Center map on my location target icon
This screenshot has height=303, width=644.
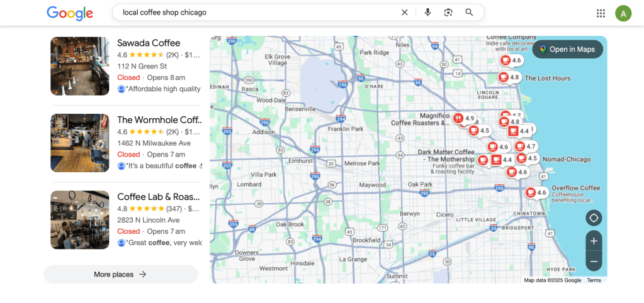tap(594, 218)
